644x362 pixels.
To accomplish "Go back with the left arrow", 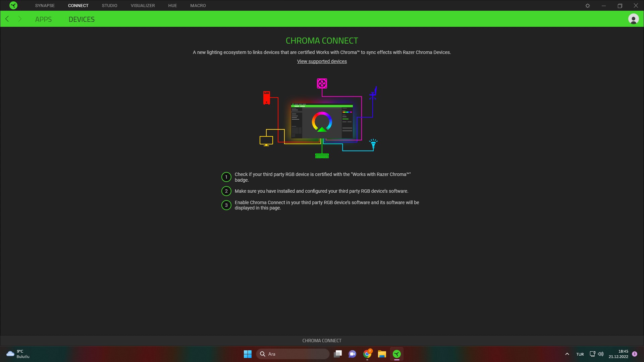I will [x=7, y=19].
